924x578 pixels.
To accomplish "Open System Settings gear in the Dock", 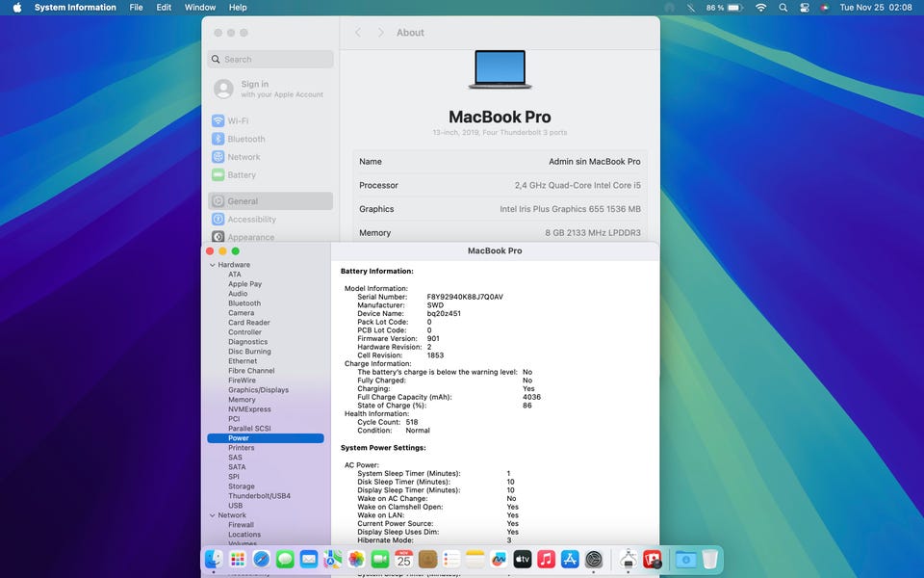I will (594, 559).
